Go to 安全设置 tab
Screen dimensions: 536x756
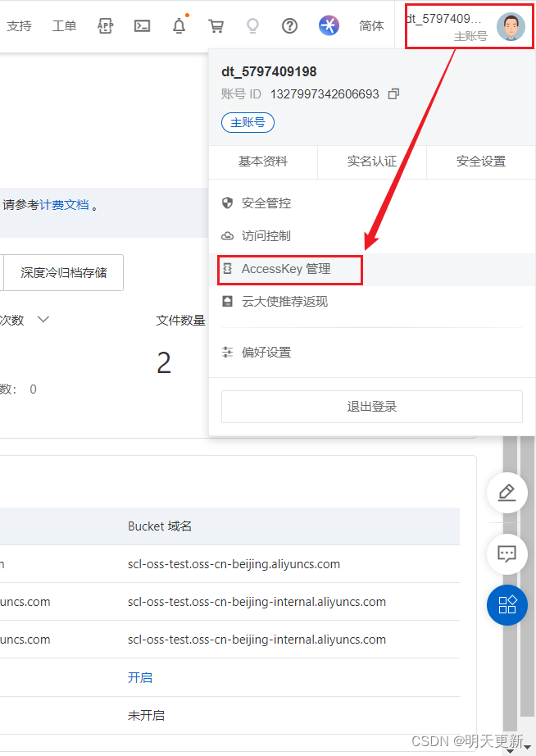point(481,162)
